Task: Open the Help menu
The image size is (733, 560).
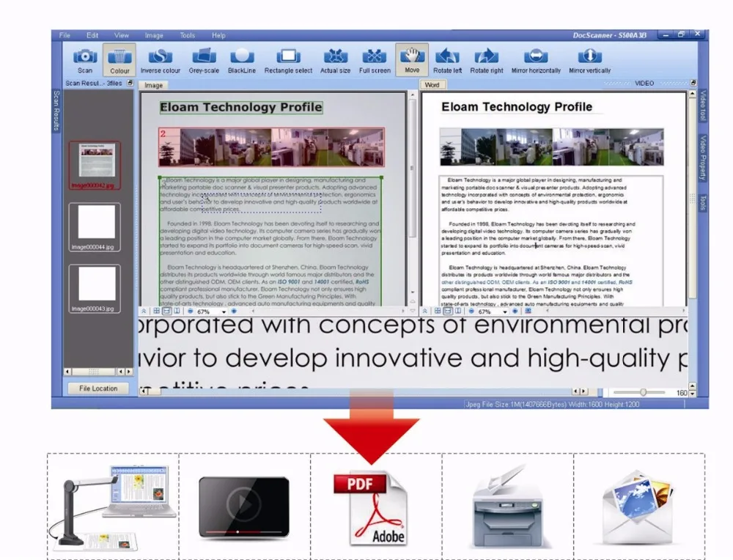Action: (218, 35)
